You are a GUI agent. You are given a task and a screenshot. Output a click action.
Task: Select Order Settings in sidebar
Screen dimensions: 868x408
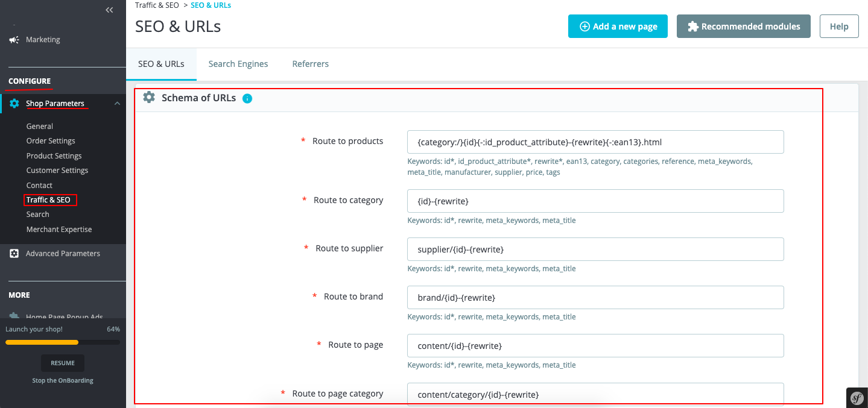click(51, 141)
